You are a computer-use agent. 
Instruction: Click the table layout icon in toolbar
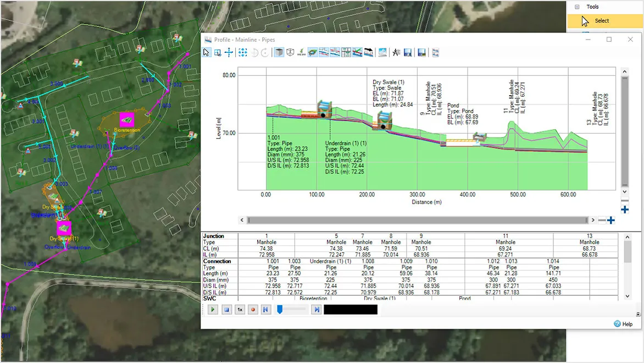(346, 53)
